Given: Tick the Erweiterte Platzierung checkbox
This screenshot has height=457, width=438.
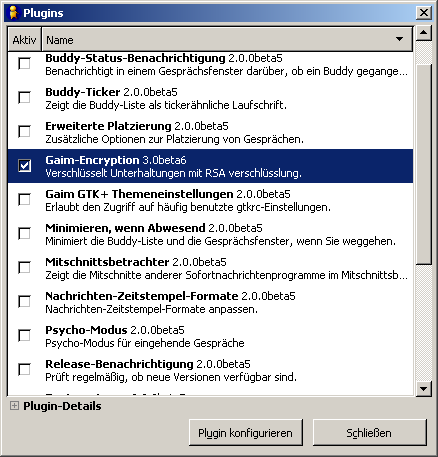Looking at the screenshot, I should [24, 132].
